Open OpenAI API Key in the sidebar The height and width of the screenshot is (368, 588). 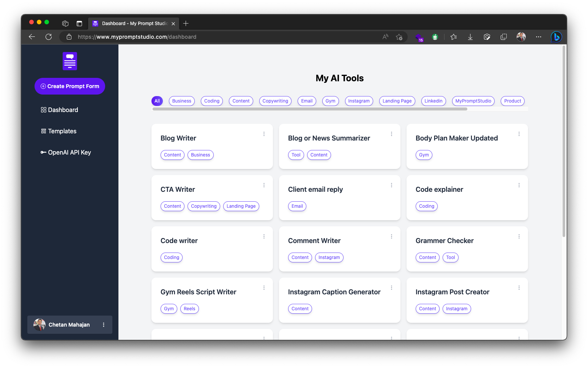pos(66,152)
